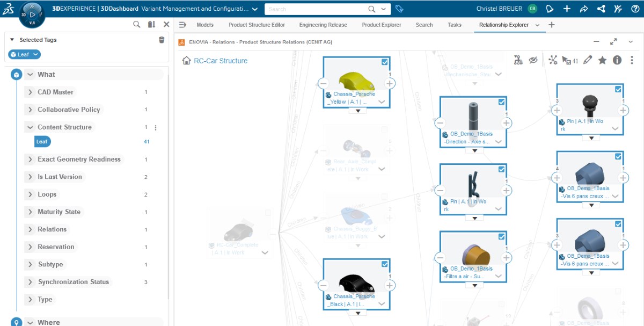Click the Where section location icon

click(17, 322)
